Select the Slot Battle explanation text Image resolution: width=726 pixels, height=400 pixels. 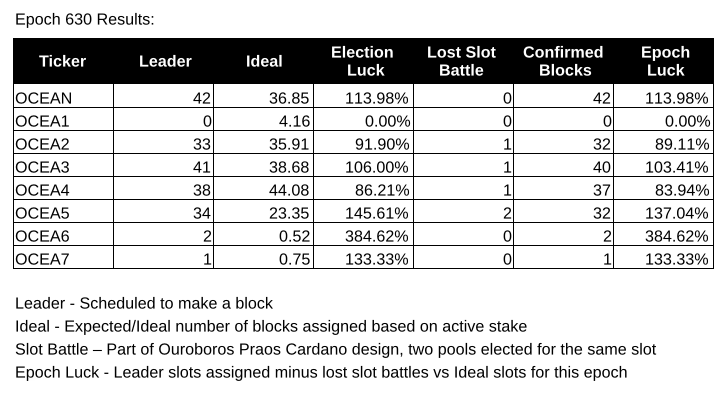pos(336,349)
